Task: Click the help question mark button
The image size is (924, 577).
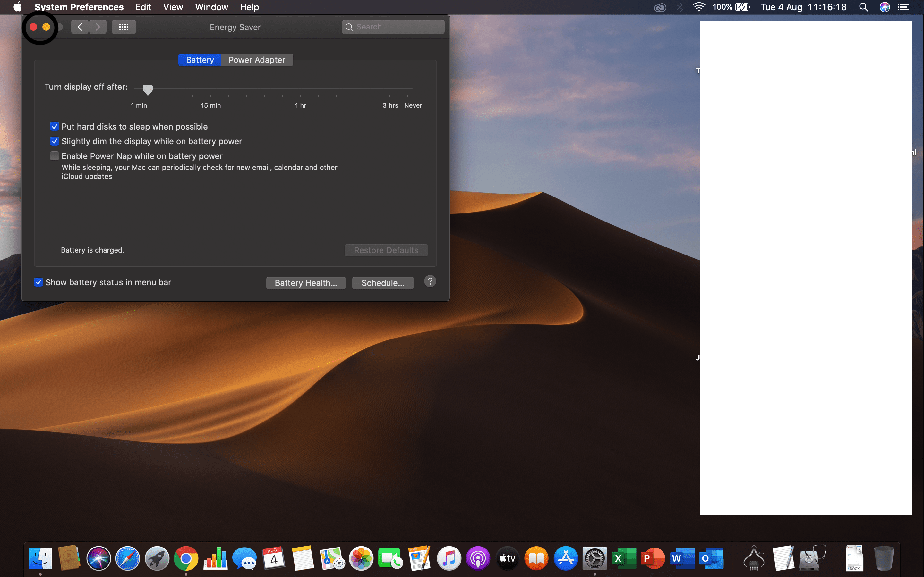Action: click(x=430, y=282)
